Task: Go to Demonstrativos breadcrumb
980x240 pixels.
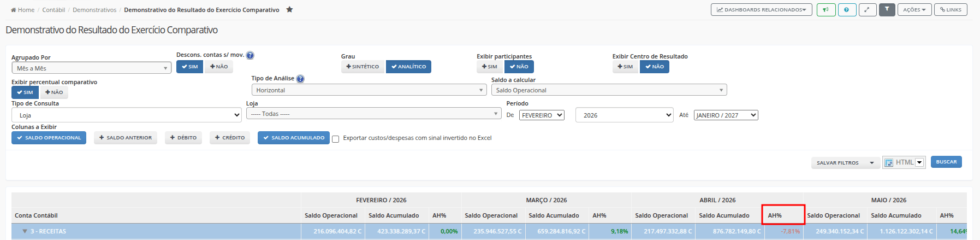Action: tap(94, 10)
